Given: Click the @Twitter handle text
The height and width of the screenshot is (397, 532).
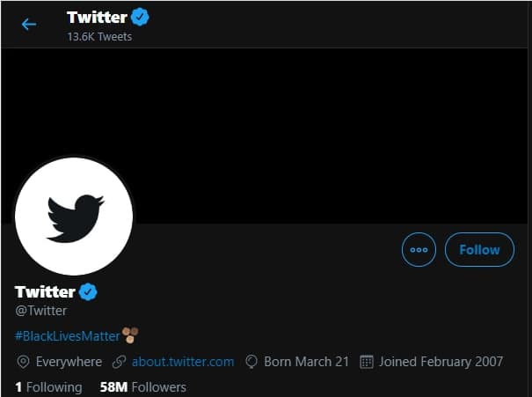Looking at the screenshot, I should click(40, 311).
